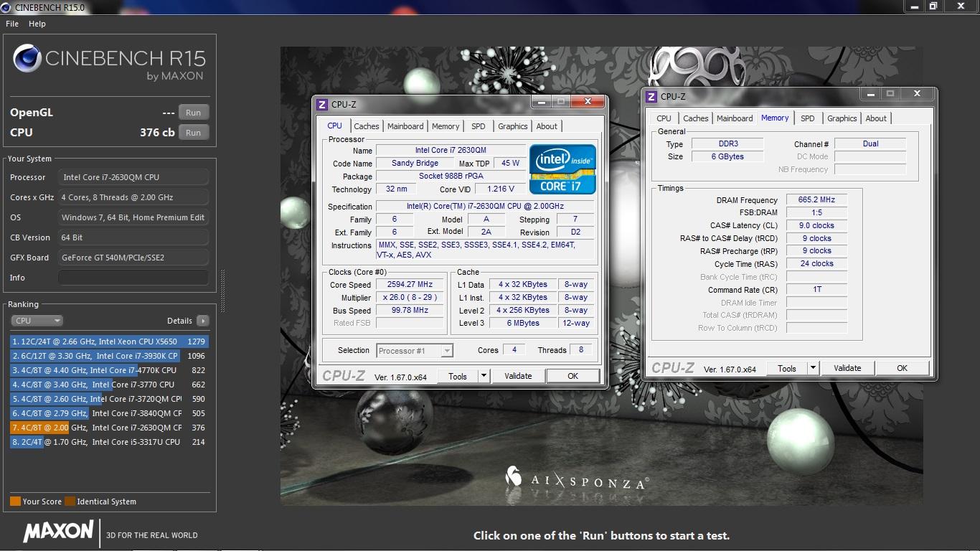Image resolution: width=980 pixels, height=551 pixels.
Task: Open Processor #1 selection dropdown
Action: coord(415,351)
